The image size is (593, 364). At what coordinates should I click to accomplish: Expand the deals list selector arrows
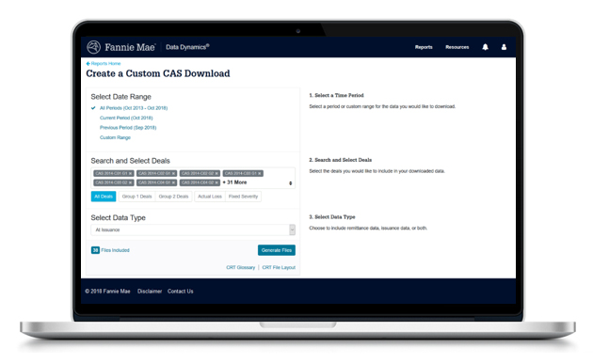pyautogui.click(x=291, y=183)
